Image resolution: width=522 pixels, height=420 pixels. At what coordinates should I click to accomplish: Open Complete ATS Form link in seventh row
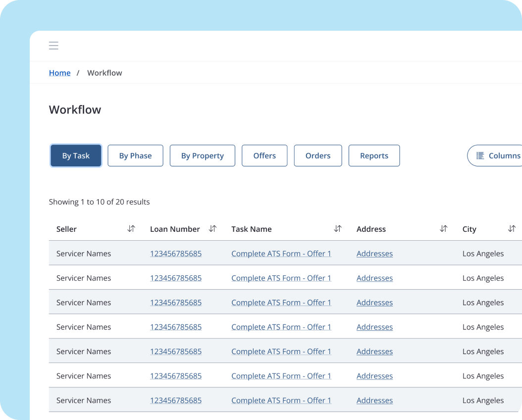pyautogui.click(x=281, y=400)
